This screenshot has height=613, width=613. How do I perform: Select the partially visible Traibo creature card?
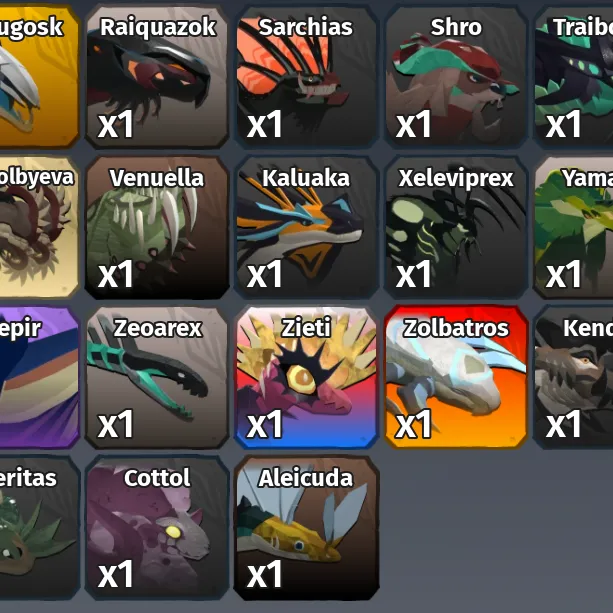(574, 77)
